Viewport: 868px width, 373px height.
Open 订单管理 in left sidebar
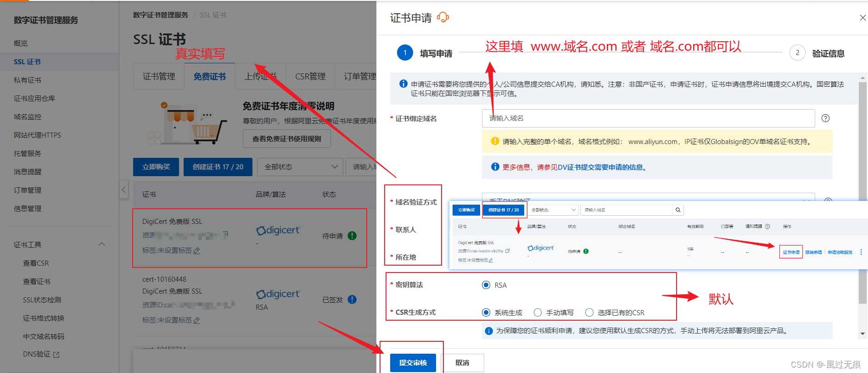pos(28,190)
